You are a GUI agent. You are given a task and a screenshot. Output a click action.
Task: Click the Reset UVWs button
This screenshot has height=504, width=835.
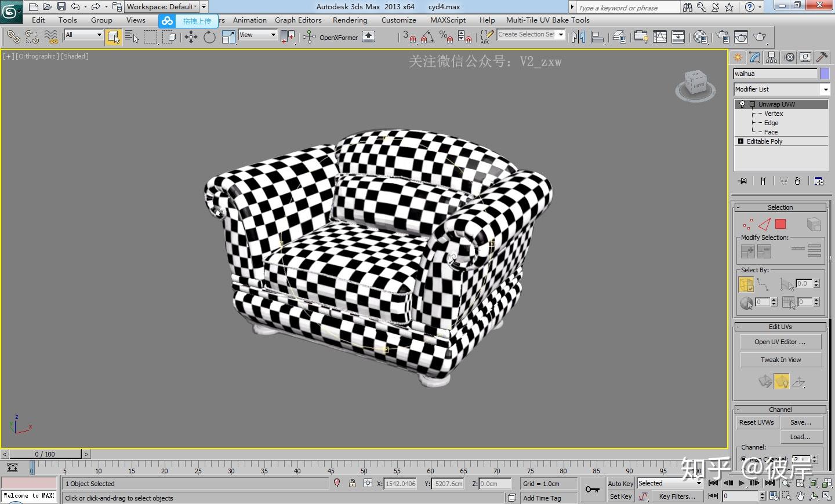756,422
